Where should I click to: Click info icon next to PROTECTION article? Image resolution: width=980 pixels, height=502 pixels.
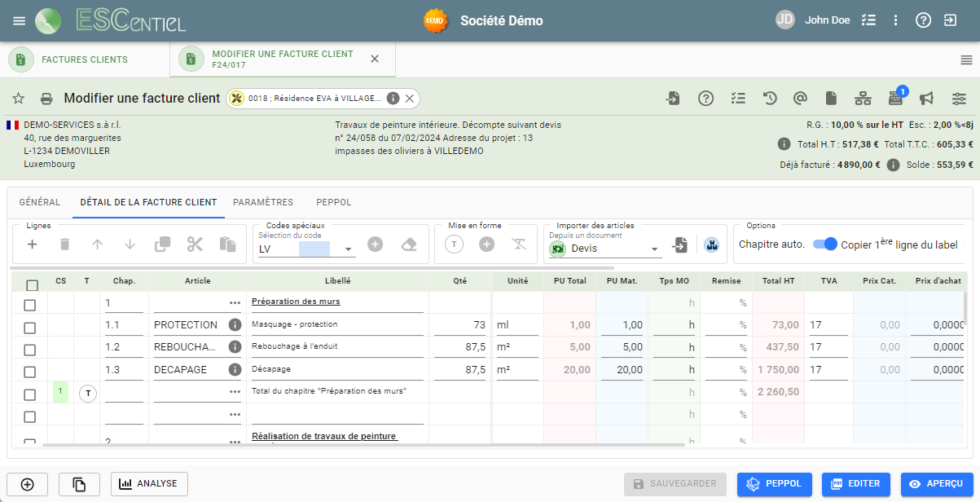(x=235, y=324)
